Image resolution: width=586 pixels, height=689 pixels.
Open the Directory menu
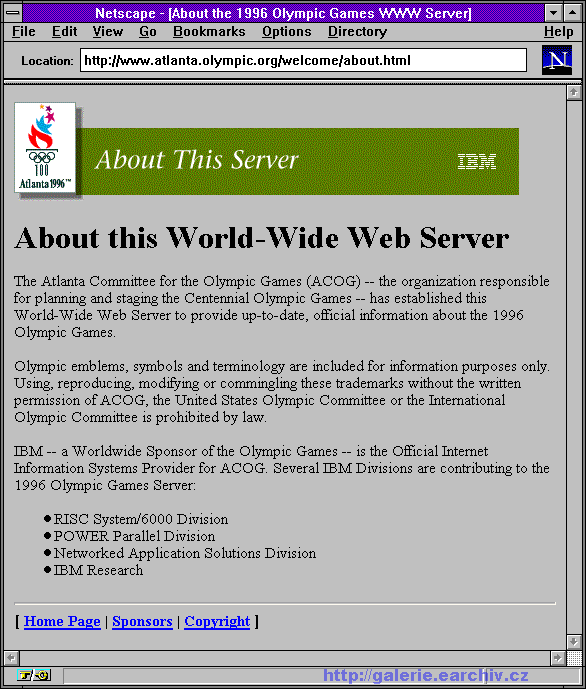[357, 32]
